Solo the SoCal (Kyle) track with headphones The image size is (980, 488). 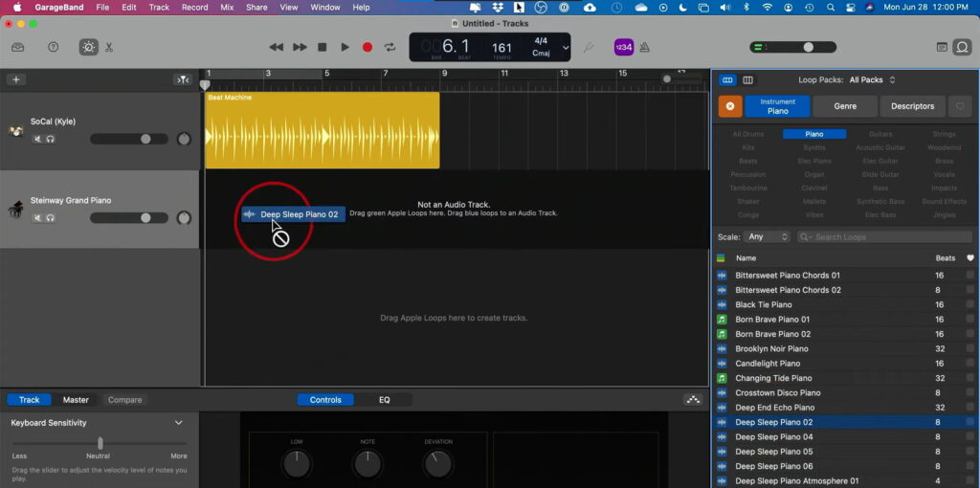(x=50, y=139)
